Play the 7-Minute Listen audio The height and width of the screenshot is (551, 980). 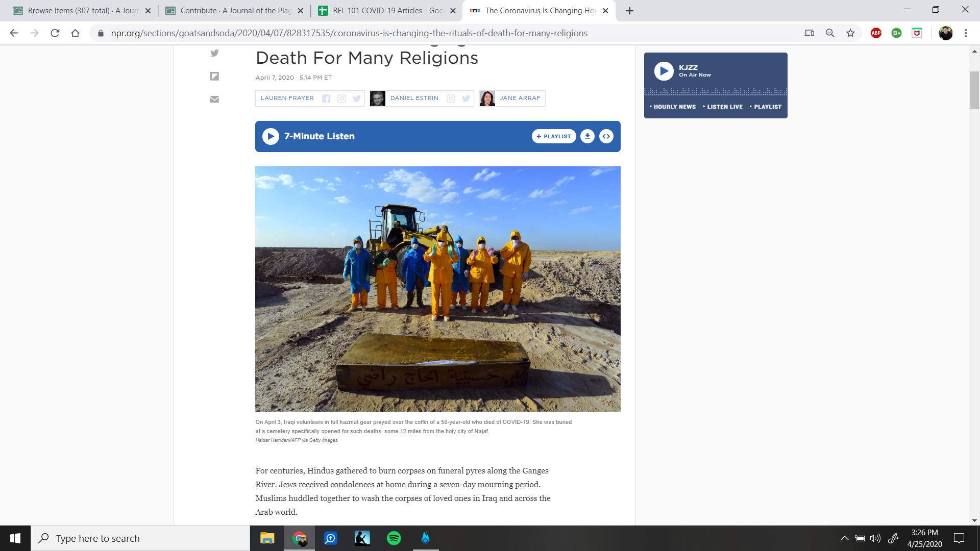pos(271,136)
